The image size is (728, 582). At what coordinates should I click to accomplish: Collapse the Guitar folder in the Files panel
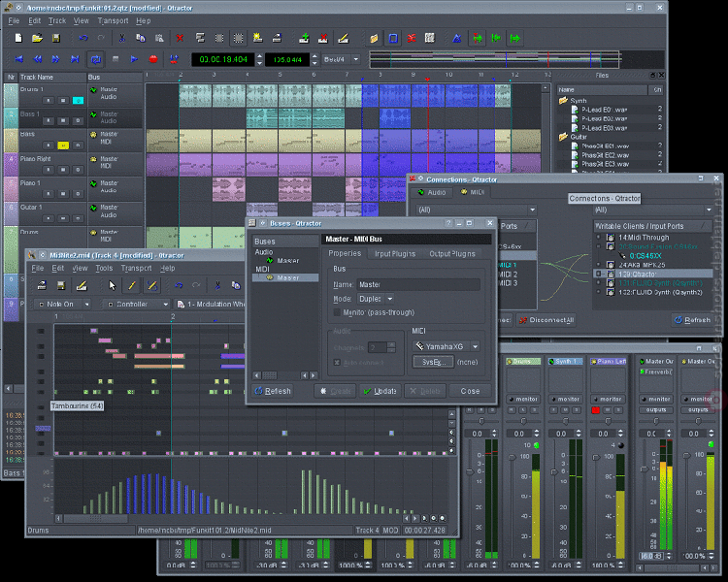click(x=563, y=137)
